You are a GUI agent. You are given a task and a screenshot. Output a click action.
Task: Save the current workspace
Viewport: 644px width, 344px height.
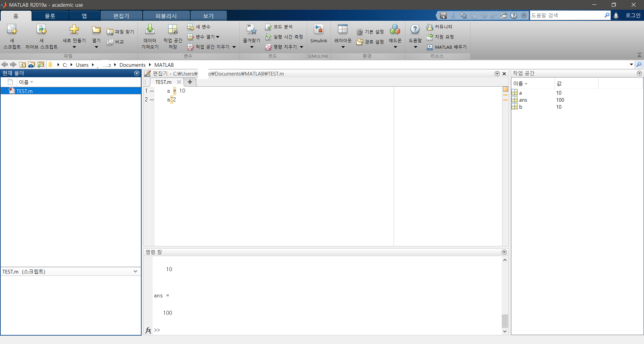172,35
